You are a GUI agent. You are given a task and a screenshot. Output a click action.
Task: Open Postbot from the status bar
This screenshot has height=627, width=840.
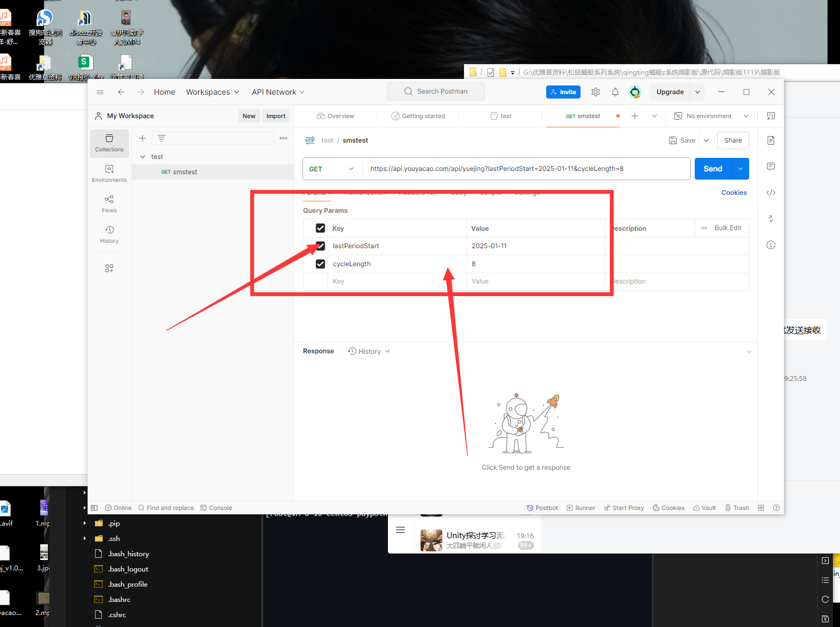point(542,508)
